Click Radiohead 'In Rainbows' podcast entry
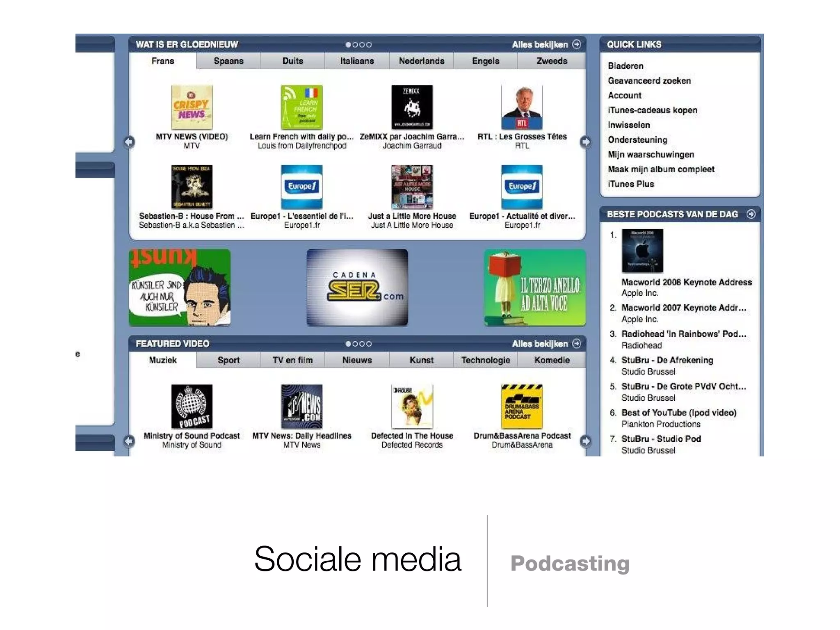This screenshot has width=840, height=630. click(x=684, y=339)
